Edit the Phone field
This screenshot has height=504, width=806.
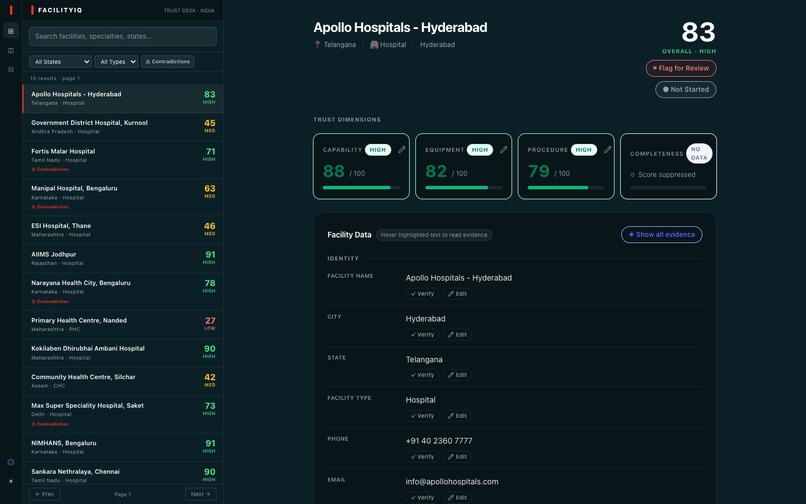457,457
